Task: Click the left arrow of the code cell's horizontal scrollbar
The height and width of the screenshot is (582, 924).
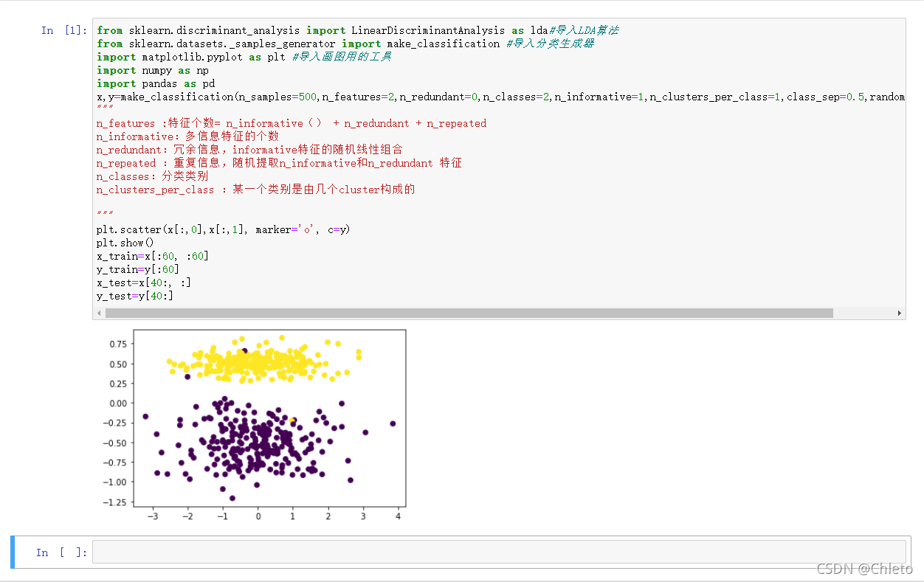Action: point(100,313)
